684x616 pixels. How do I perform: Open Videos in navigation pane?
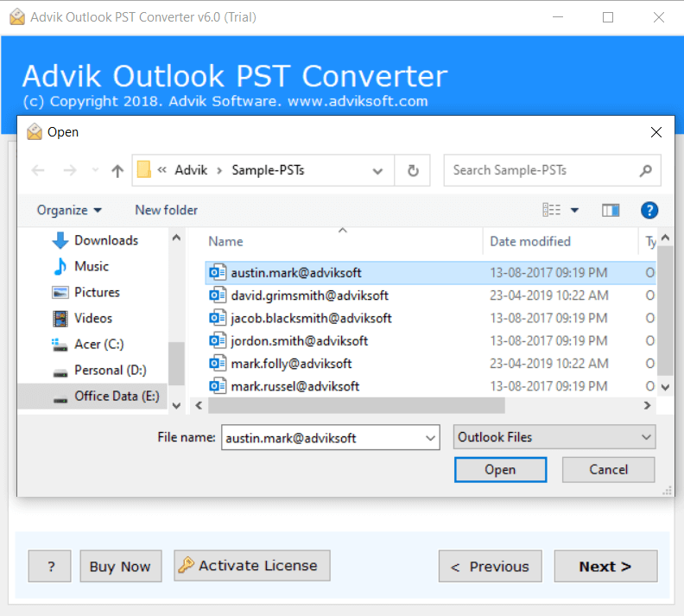click(83, 318)
